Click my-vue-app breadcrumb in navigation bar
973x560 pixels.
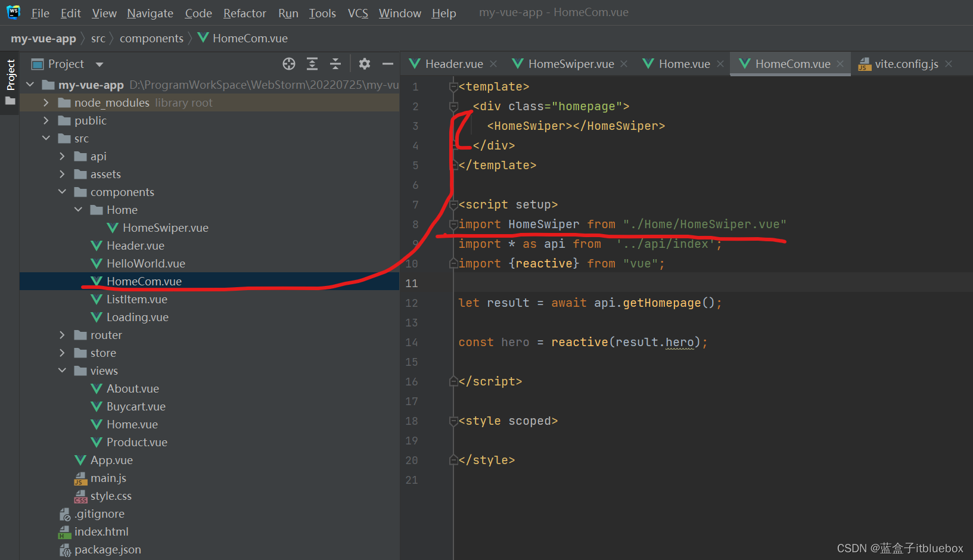click(x=43, y=38)
